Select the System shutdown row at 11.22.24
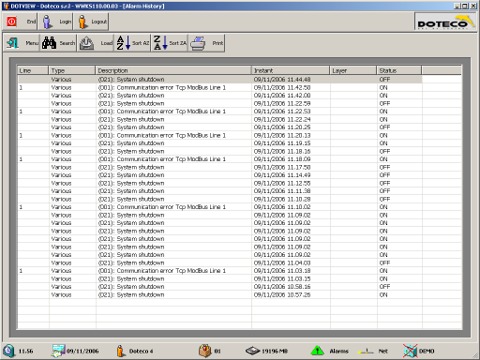This screenshot has width=480, height=360. click(220, 119)
